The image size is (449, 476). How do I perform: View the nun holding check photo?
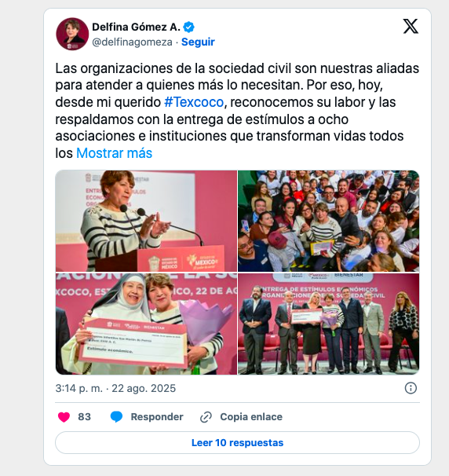(146, 324)
